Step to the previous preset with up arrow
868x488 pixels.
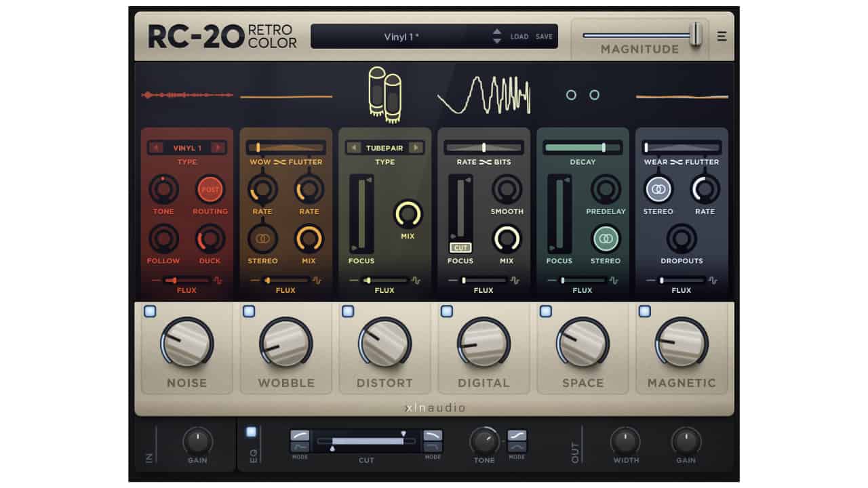pyautogui.click(x=497, y=32)
